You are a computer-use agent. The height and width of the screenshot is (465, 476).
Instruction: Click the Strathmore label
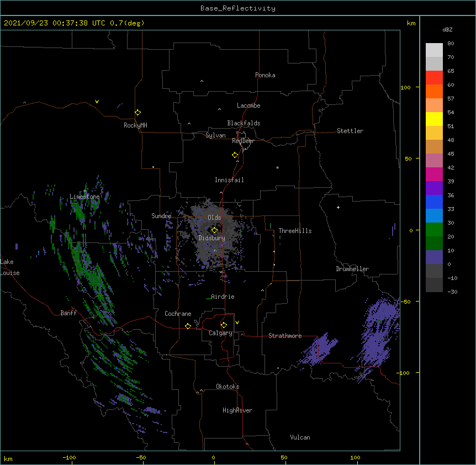(x=285, y=336)
